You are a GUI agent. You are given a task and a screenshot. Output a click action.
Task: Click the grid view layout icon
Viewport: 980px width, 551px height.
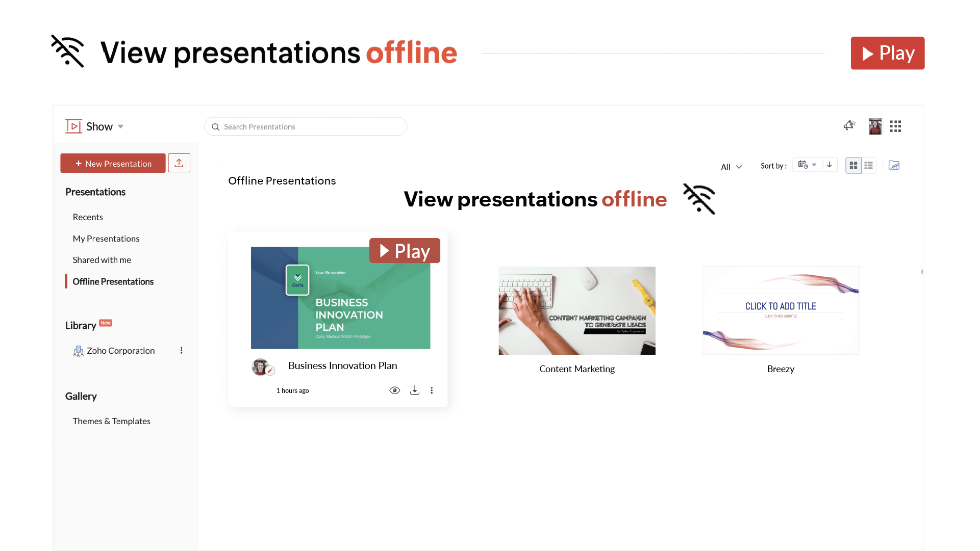[x=853, y=166]
